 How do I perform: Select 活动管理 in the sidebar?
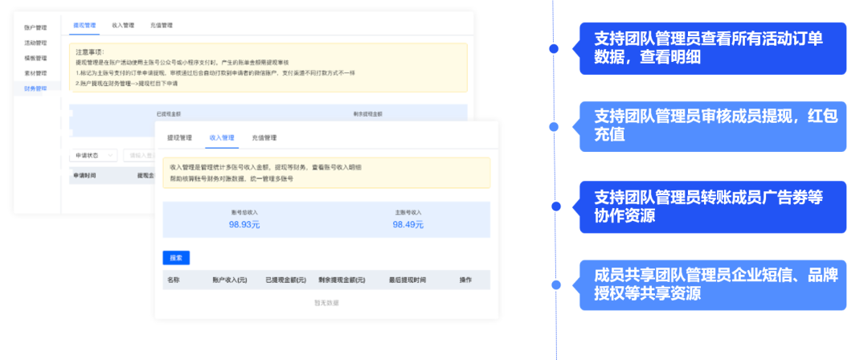35,43
